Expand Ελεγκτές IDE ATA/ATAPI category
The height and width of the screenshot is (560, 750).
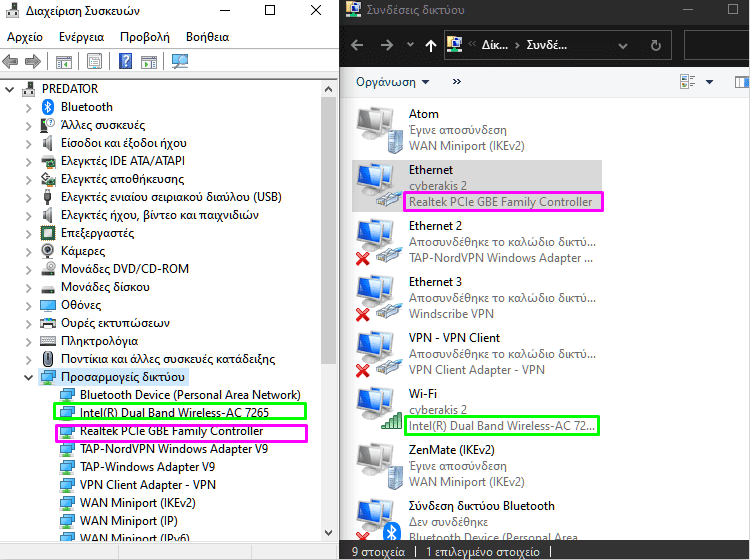(x=28, y=161)
